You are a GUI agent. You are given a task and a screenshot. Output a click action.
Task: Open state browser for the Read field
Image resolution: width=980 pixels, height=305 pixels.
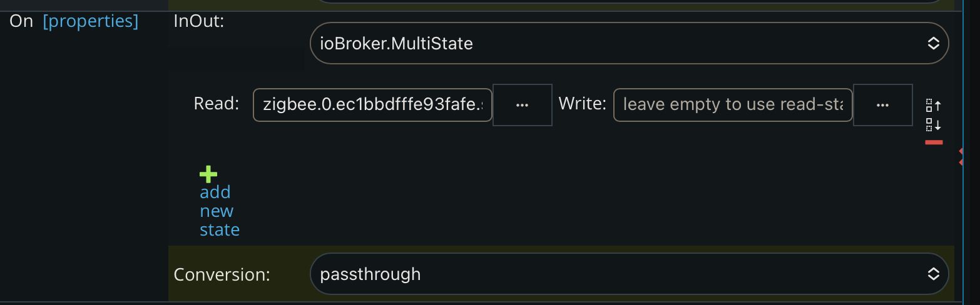tap(523, 105)
